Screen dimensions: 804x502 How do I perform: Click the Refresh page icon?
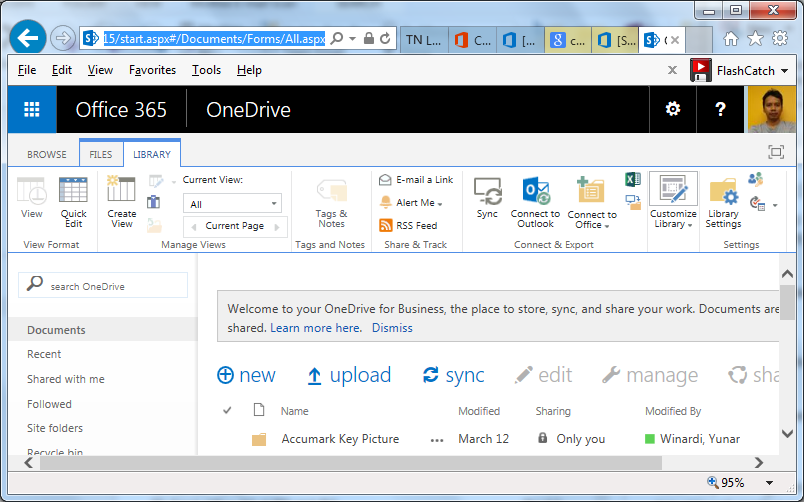click(385, 38)
